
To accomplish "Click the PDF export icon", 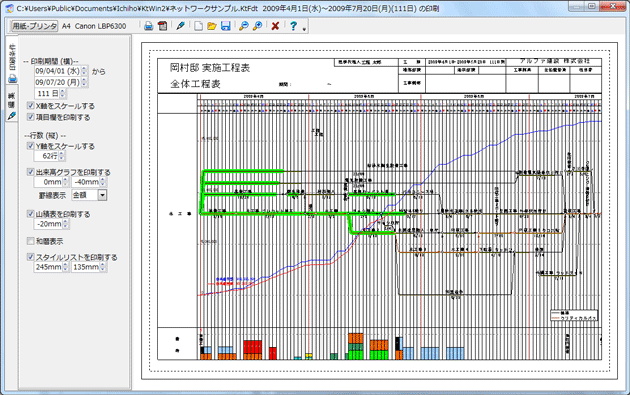I will pyautogui.click(x=163, y=26).
